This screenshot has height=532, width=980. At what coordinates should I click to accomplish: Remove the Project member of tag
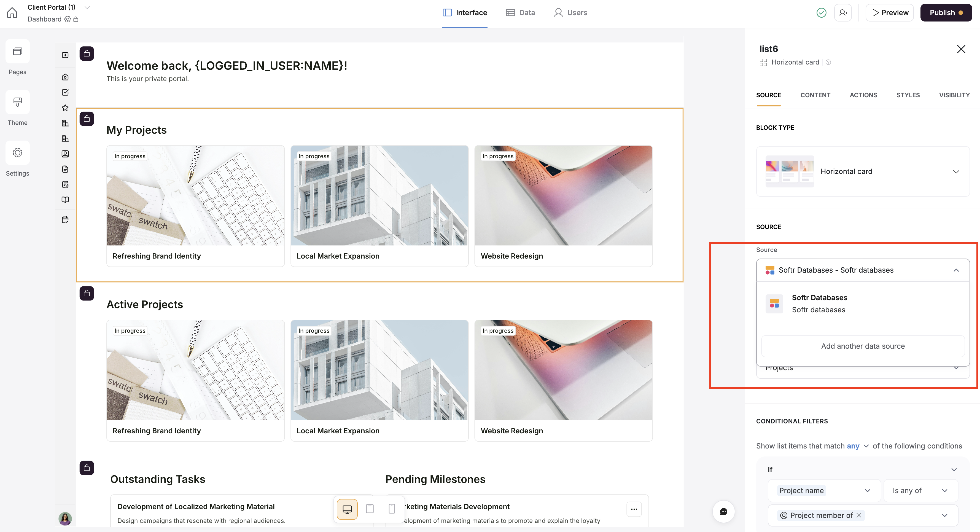859,516
